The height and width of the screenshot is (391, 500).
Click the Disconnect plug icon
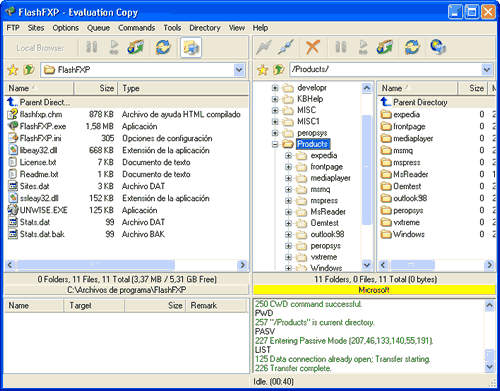point(286,47)
